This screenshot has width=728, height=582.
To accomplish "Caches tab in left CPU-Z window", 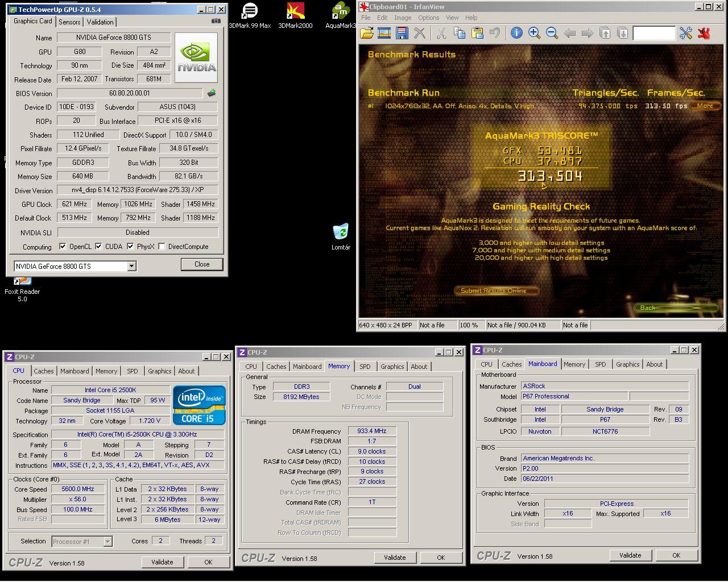I will coord(43,371).
